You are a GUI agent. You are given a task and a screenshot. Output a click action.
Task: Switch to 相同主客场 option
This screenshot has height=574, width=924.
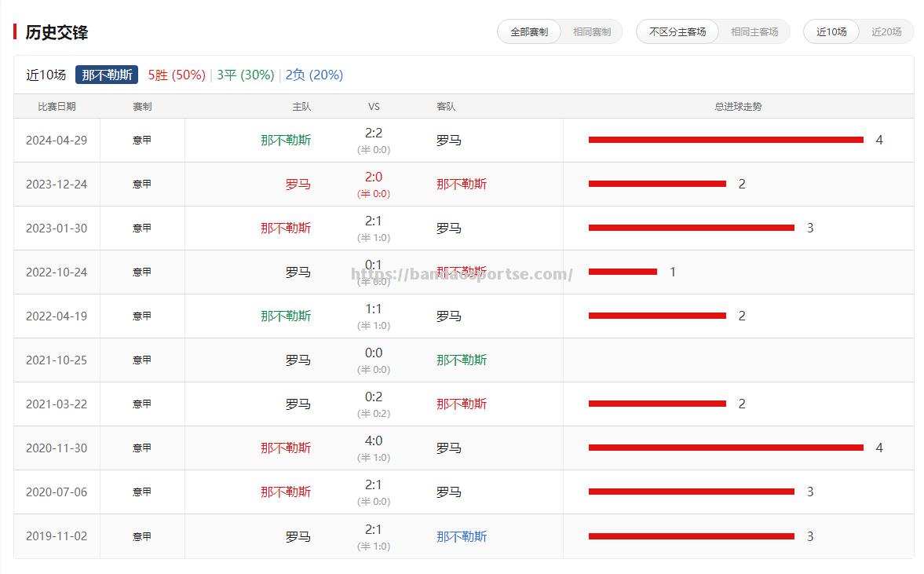click(754, 32)
